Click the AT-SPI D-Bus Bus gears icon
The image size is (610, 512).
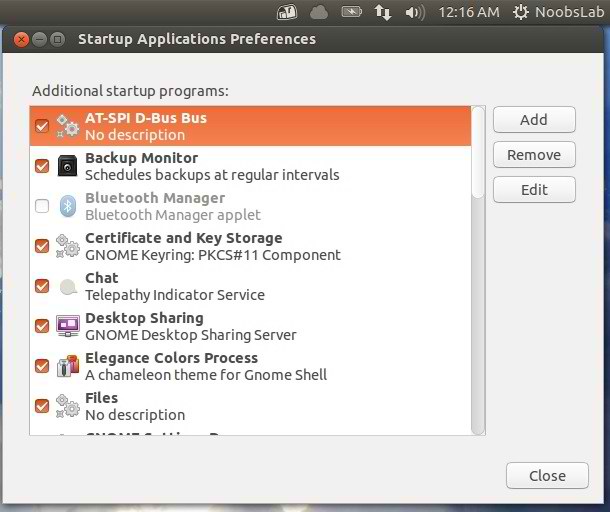pyautogui.click(x=68, y=126)
